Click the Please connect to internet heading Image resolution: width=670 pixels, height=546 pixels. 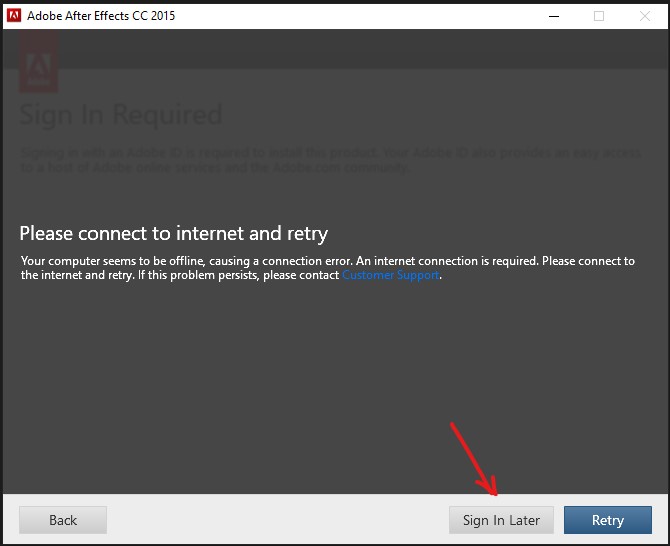click(x=173, y=233)
